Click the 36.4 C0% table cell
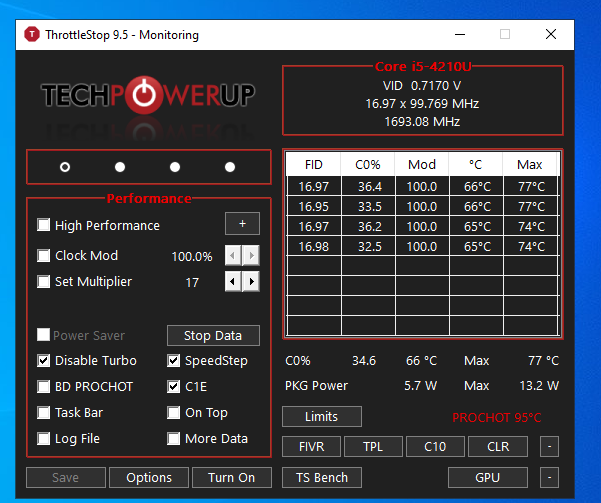The image size is (601, 503). click(x=369, y=187)
